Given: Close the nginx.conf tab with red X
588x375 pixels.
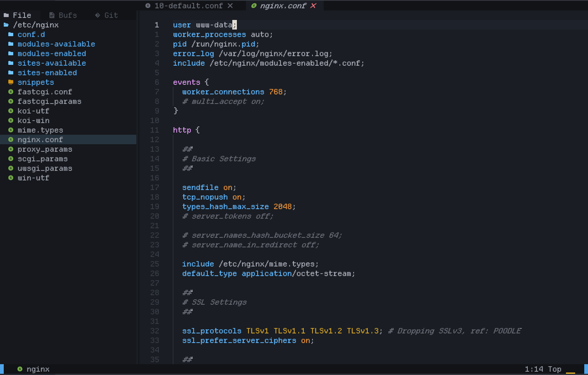Looking at the screenshot, I should [313, 6].
